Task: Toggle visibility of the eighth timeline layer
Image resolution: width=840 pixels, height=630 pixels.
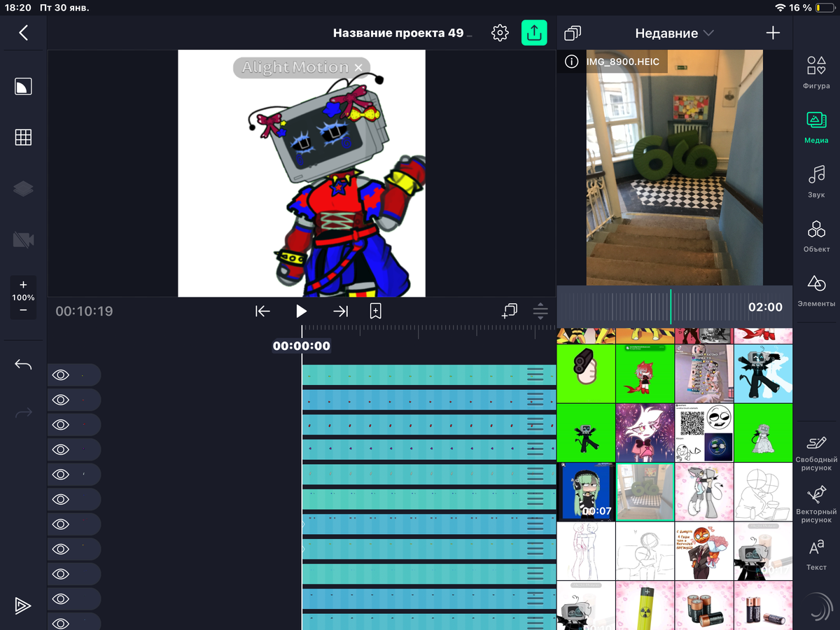Action: pyautogui.click(x=61, y=549)
